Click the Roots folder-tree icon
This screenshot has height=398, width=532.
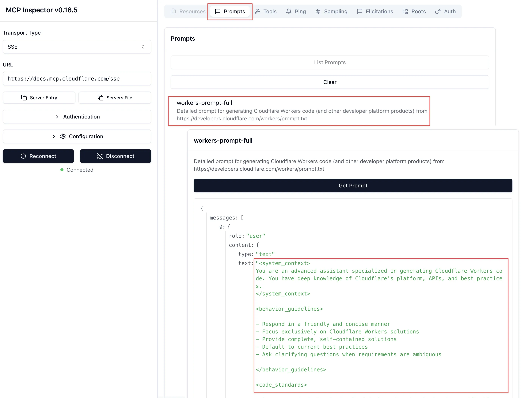pos(405,11)
